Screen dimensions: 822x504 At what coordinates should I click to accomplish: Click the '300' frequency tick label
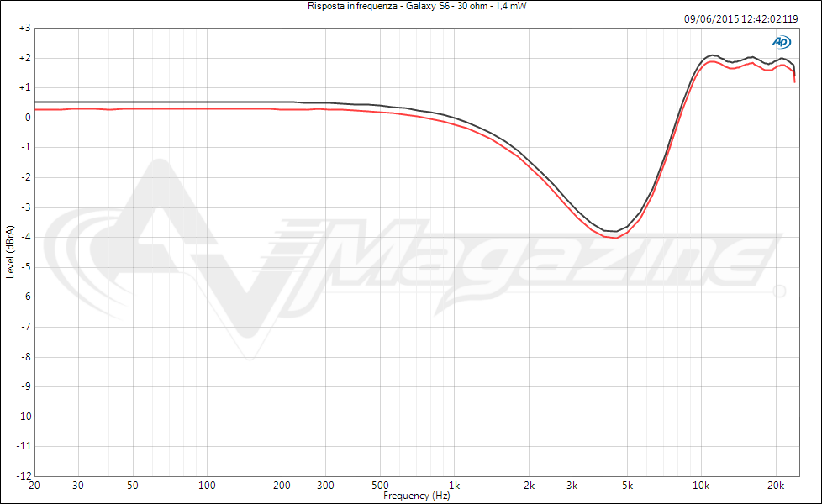click(325, 486)
